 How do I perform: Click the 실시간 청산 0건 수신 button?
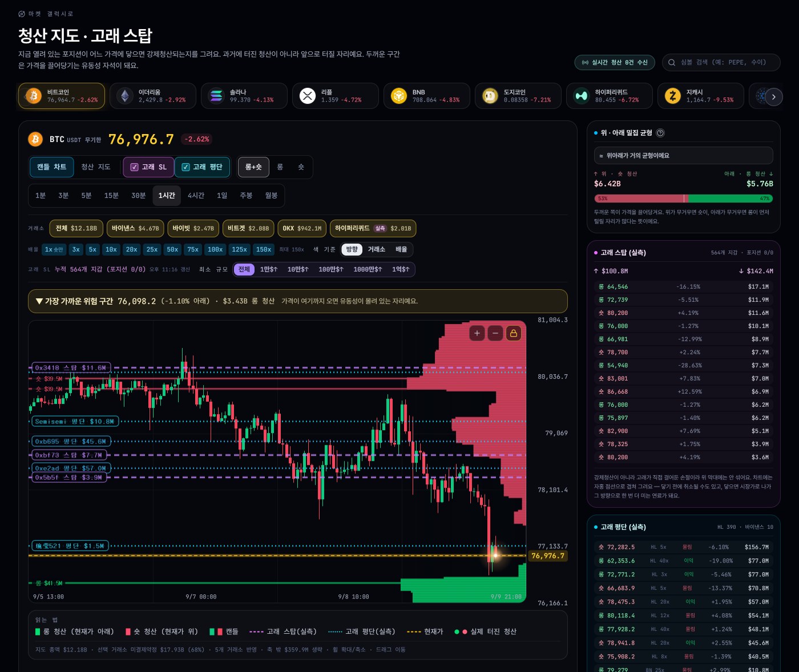[615, 62]
